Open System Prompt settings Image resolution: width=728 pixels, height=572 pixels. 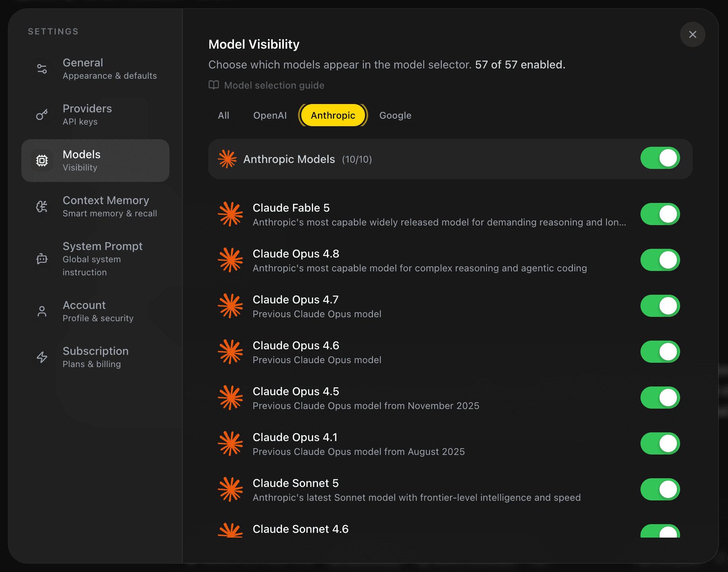tap(95, 259)
